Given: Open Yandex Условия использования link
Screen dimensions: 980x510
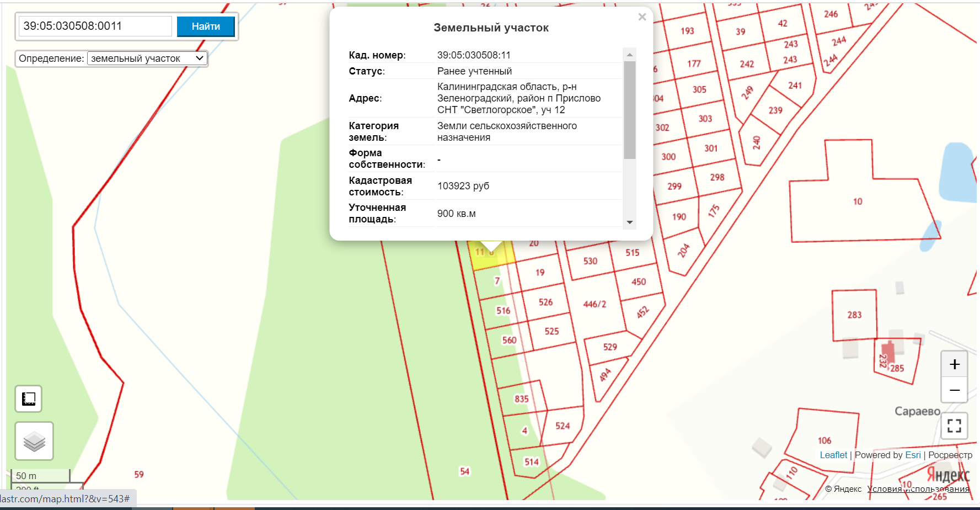Looking at the screenshot, I should (x=918, y=489).
